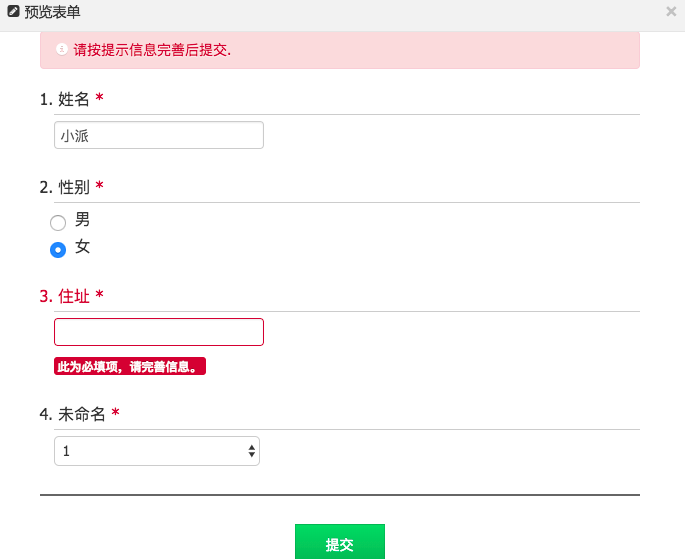Close the 预览表单 preview dialog
Screen dimensions: 685x560
point(671,12)
